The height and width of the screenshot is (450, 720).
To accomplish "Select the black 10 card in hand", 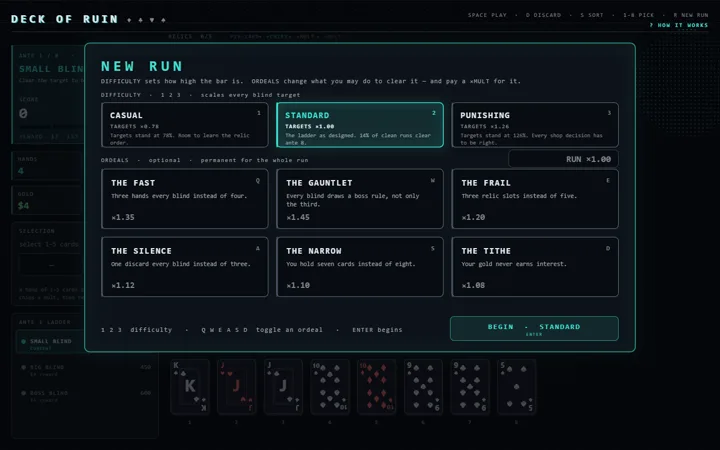I will click(330, 387).
